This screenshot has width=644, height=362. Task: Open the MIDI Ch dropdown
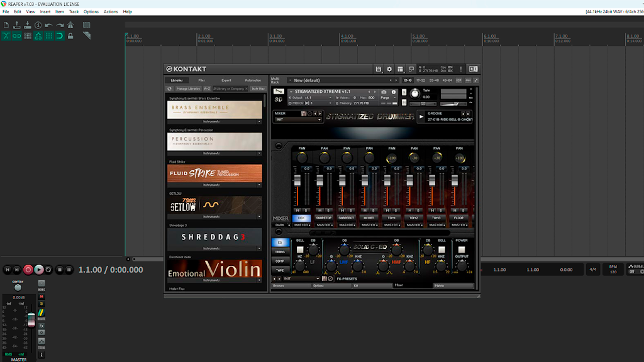[311, 103]
